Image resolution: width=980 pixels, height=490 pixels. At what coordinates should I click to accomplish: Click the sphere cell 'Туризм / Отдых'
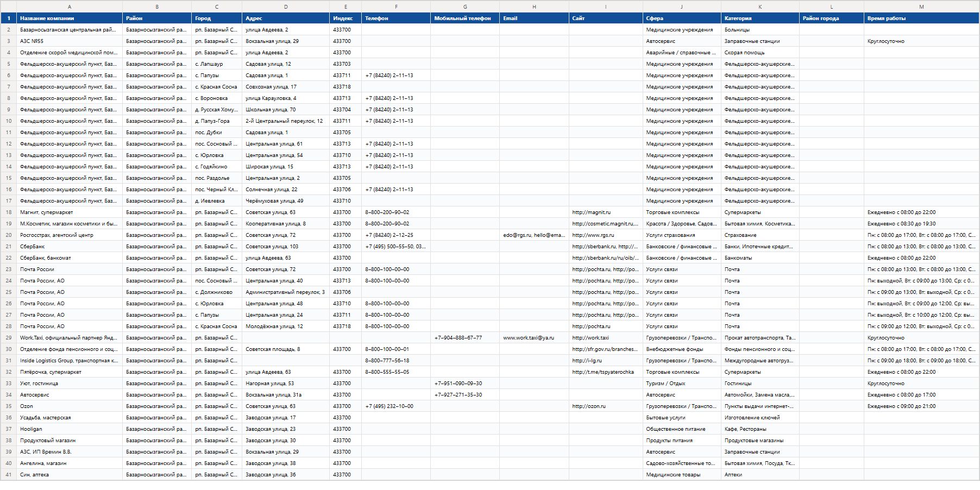pyautogui.click(x=682, y=384)
